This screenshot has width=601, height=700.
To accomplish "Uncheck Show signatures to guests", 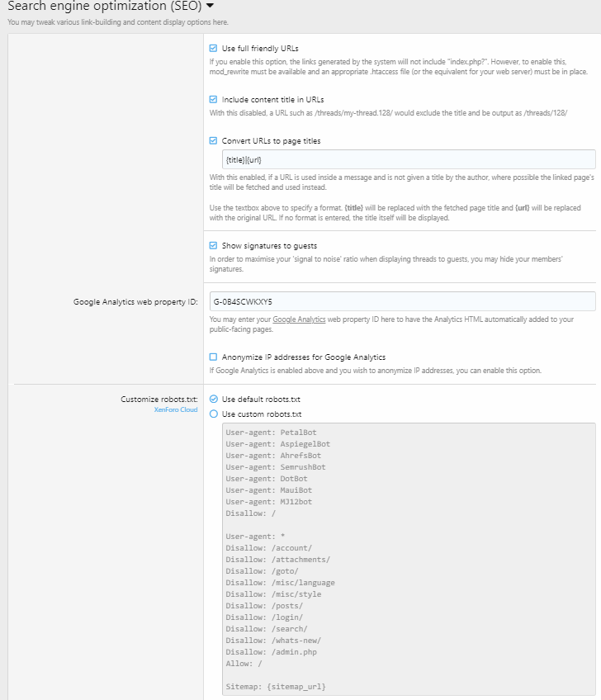I will (214, 245).
